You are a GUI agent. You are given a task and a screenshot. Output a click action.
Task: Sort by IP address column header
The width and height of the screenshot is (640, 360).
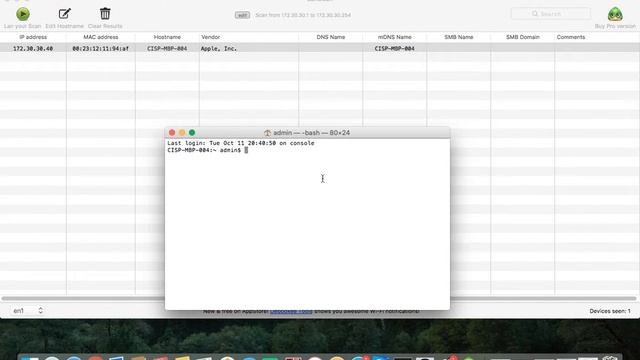pyautogui.click(x=33, y=37)
